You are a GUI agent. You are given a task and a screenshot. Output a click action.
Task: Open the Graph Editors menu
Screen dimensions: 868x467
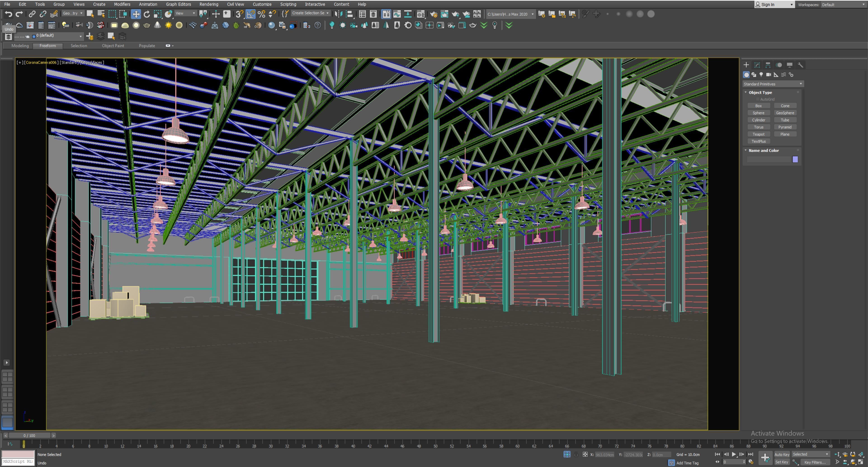(x=178, y=4)
